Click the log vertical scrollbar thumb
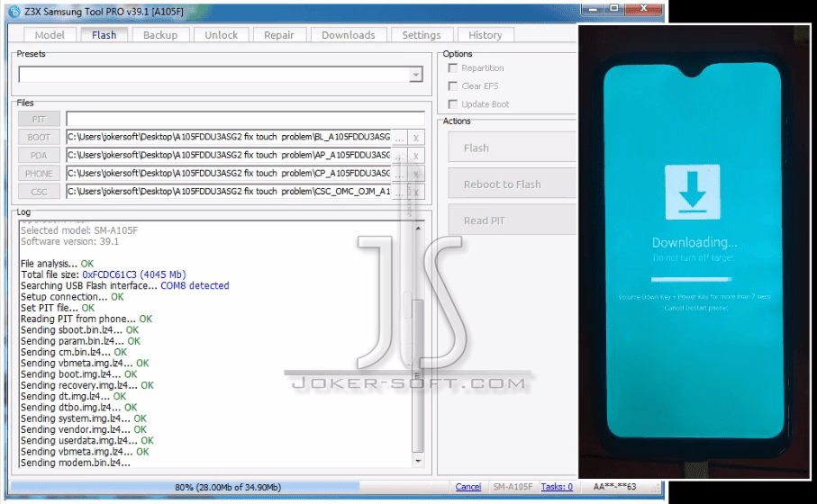 417,375
